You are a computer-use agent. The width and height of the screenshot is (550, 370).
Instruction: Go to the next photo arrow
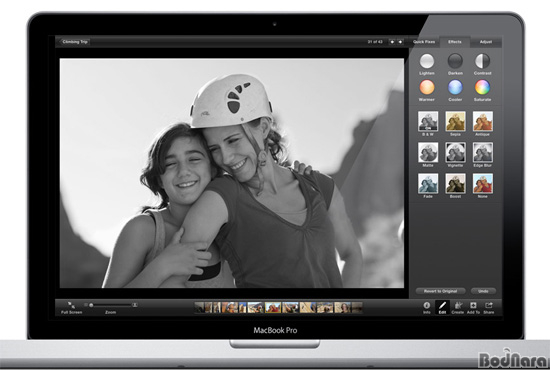[400, 42]
